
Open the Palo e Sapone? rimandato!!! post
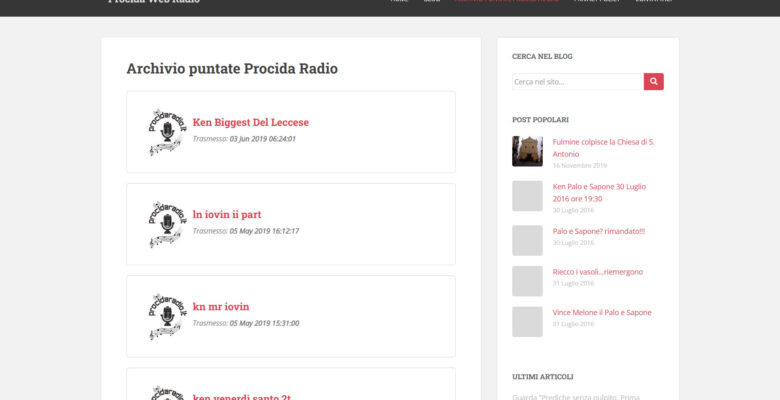(x=598, y=231)
